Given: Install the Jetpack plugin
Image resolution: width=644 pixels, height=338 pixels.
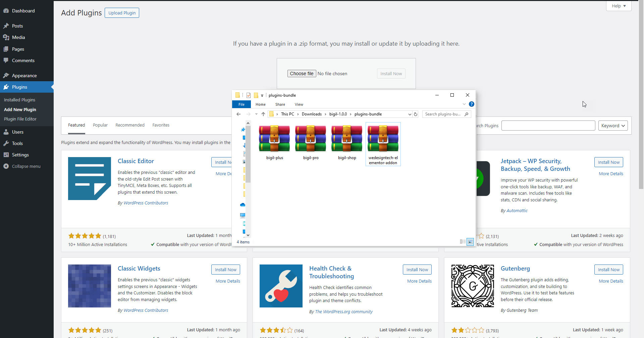Looking at the screenshot, I should 608,162.
